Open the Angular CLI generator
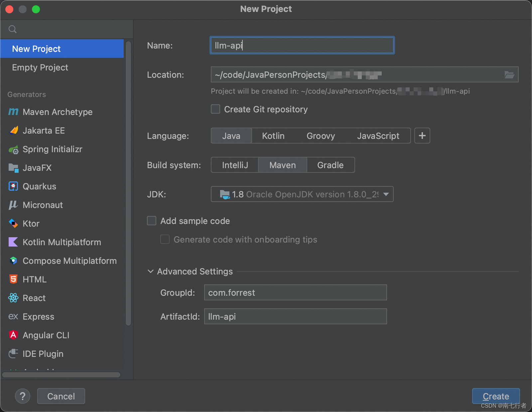532x412 pixels. click(x=62, y=335)
